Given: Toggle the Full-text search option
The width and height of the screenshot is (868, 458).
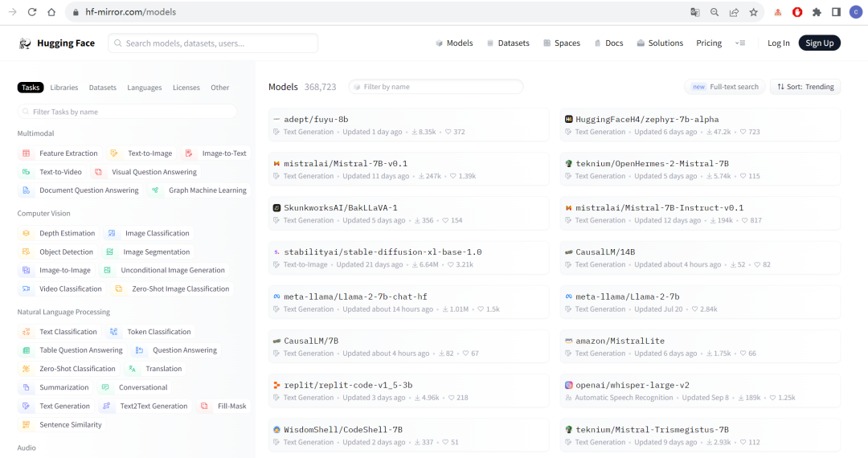Looking at the screenshot, I should coord(725,87).
